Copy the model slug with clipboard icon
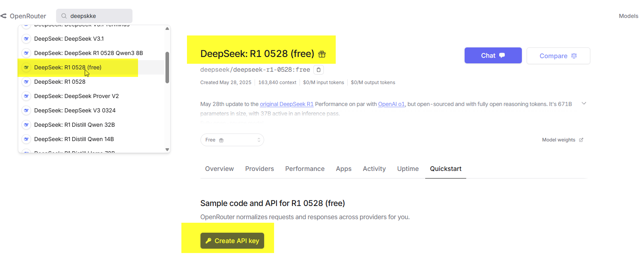644x259 pixels. point(319,70)
